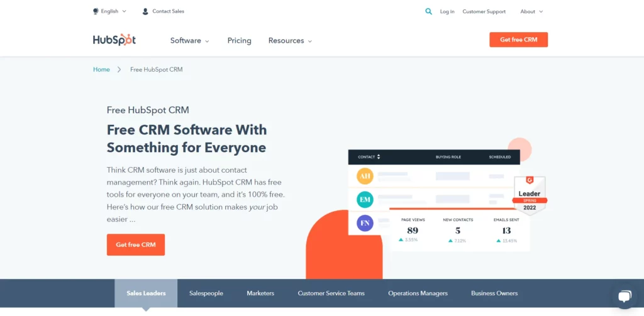644x316 pixels.
Task: Click the Log In link
Action: click(x=447, y=11)
